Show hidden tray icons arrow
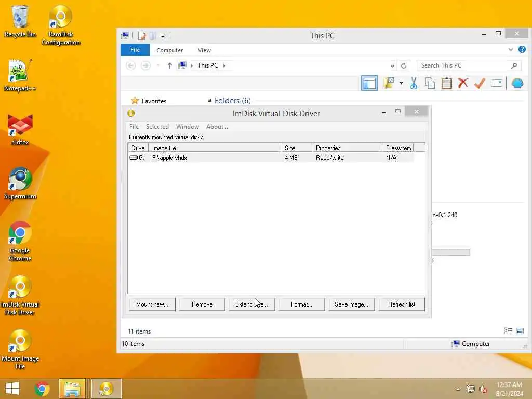Viewport: 532px width, 399px height. point(458,389)
